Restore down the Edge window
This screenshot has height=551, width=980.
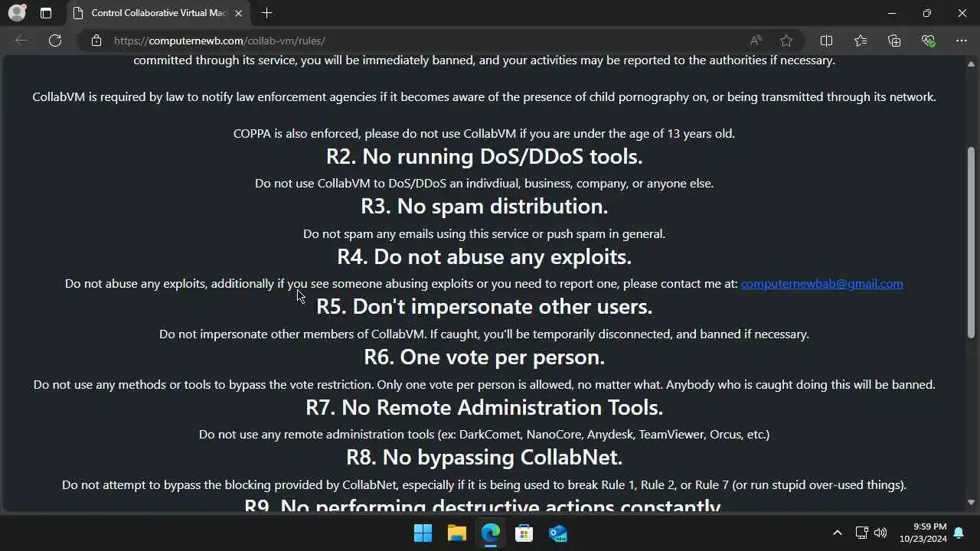[927, 13]
